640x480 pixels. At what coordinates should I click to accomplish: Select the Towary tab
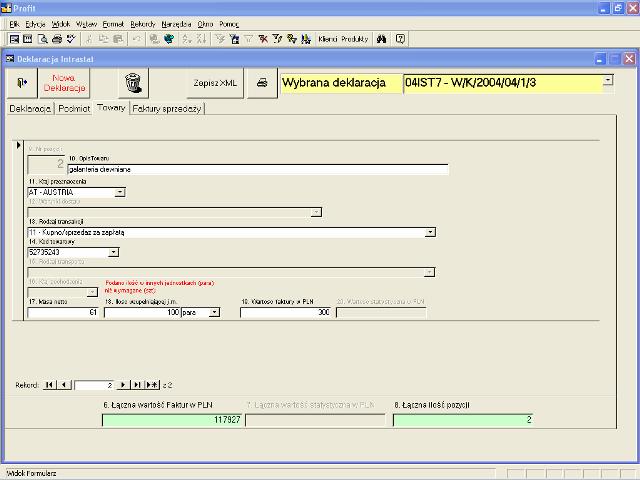point(111,108)
